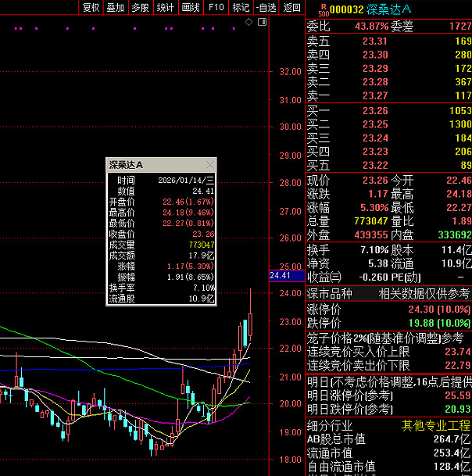
Task: Click the small square icon above chart
Action: 261,23
